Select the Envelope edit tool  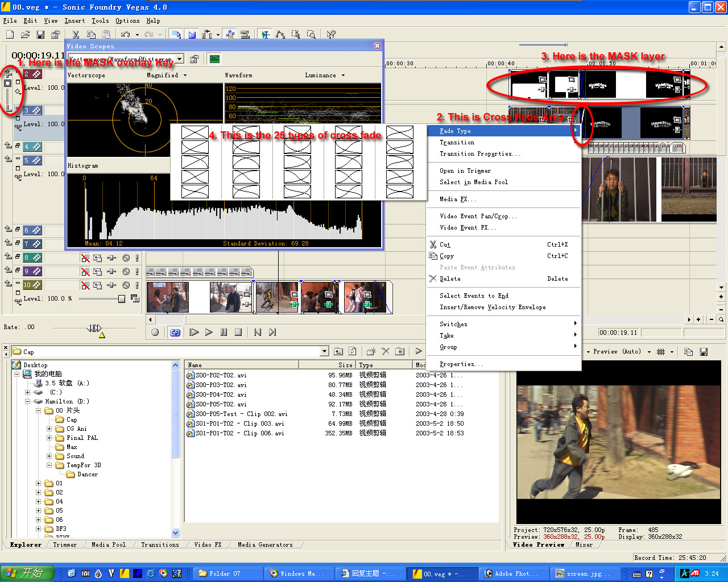[x=280, y=35]
